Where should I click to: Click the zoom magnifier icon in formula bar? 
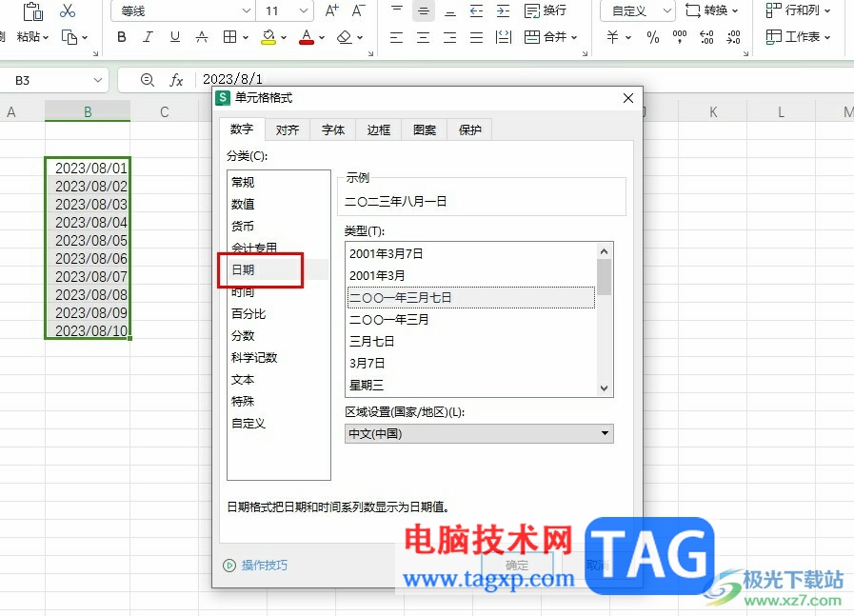click(147, 80)
